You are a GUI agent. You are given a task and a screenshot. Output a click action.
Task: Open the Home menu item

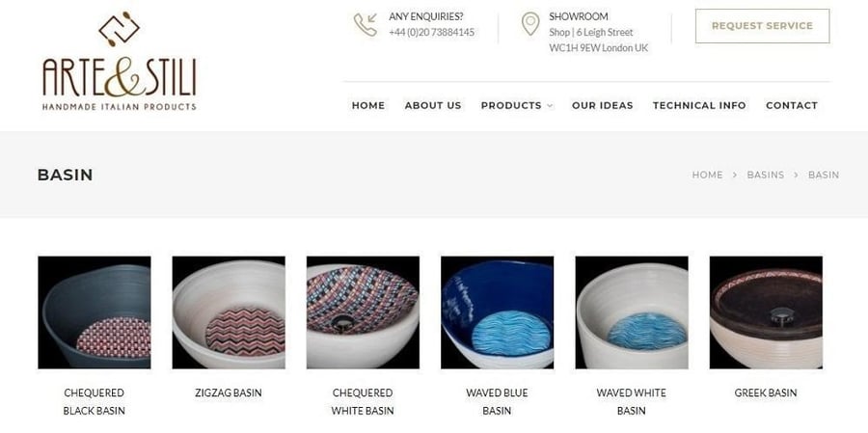tap(368, 105)
